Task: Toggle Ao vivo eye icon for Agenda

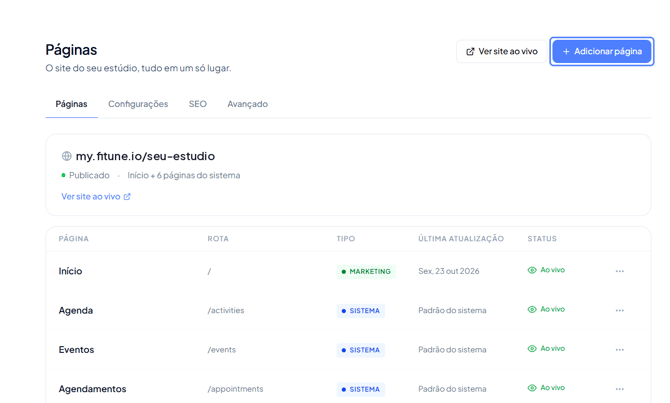Action: point(532,309)
